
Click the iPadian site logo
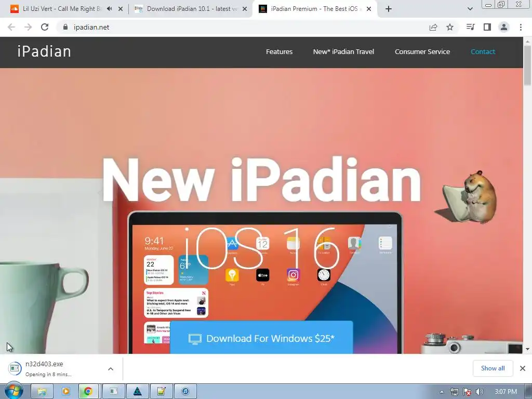[44, 51]
